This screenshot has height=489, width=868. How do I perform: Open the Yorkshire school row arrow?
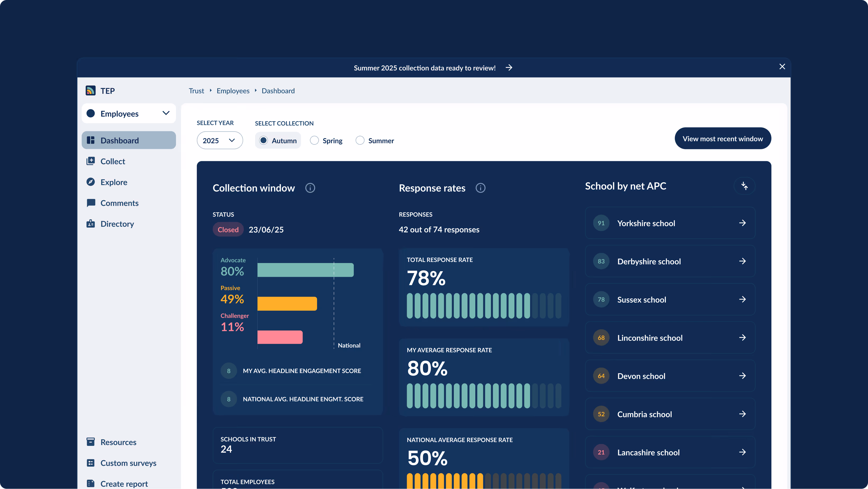(742, 223)
